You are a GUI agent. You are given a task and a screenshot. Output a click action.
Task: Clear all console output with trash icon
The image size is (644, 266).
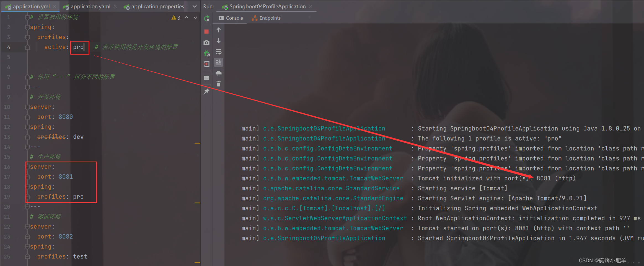point(219,84)
